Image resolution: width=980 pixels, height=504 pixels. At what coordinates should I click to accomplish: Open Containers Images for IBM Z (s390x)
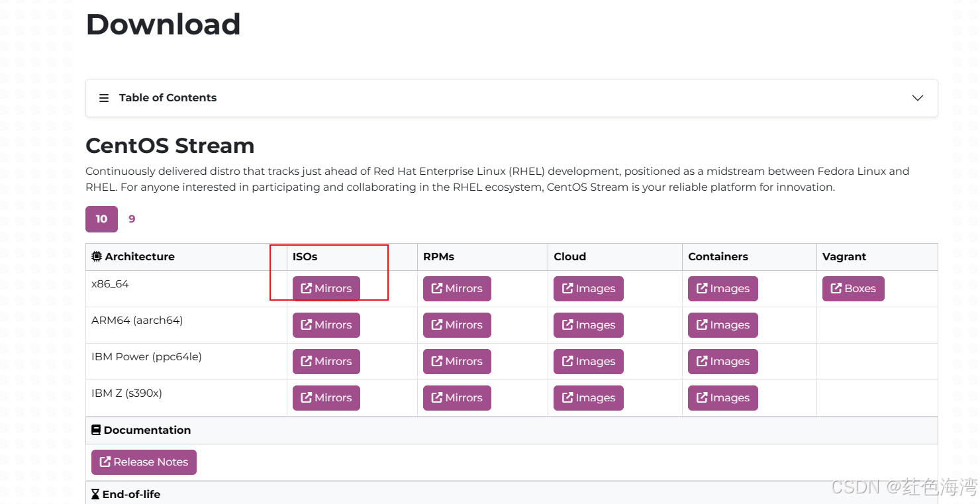pos(723,398)
